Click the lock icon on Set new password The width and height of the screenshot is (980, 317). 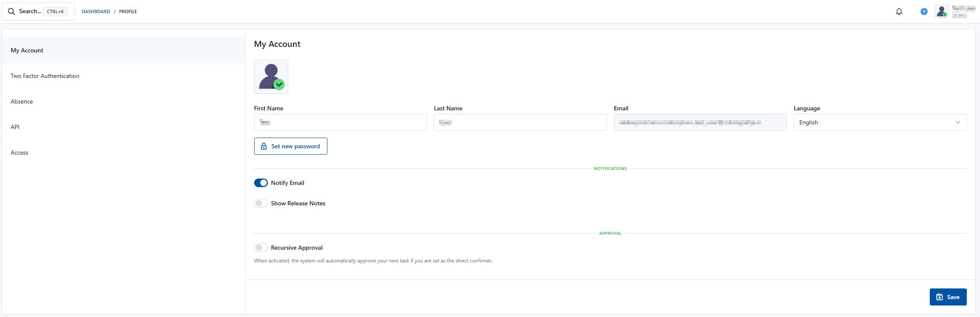pyautogui.click(x=264, y=146)
